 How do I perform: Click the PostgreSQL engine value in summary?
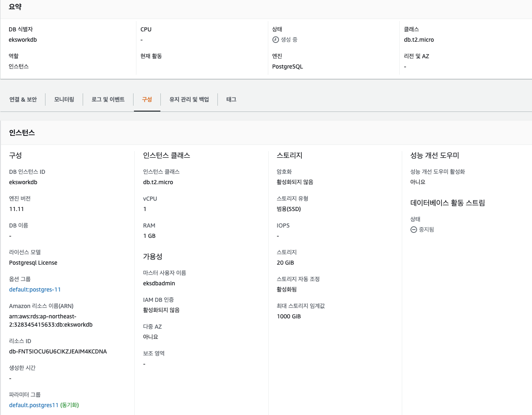click(x=287, y=66)
